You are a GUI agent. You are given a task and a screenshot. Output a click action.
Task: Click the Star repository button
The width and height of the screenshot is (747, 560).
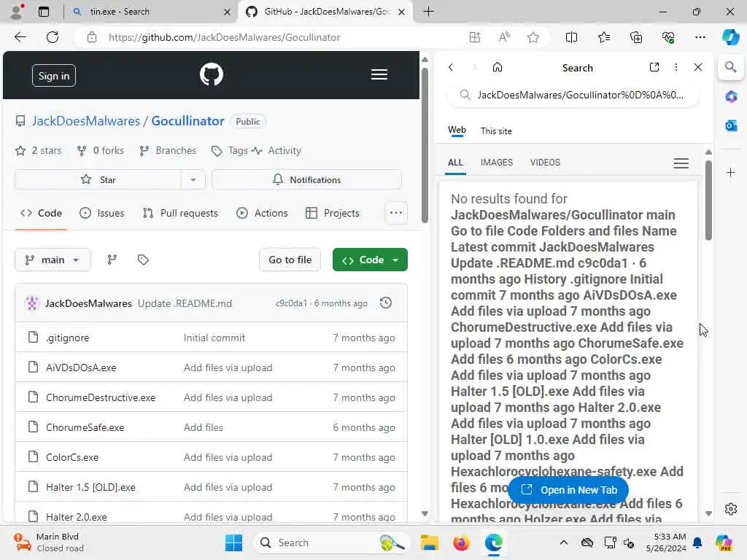pyautogui.click(x=98, y=179)
